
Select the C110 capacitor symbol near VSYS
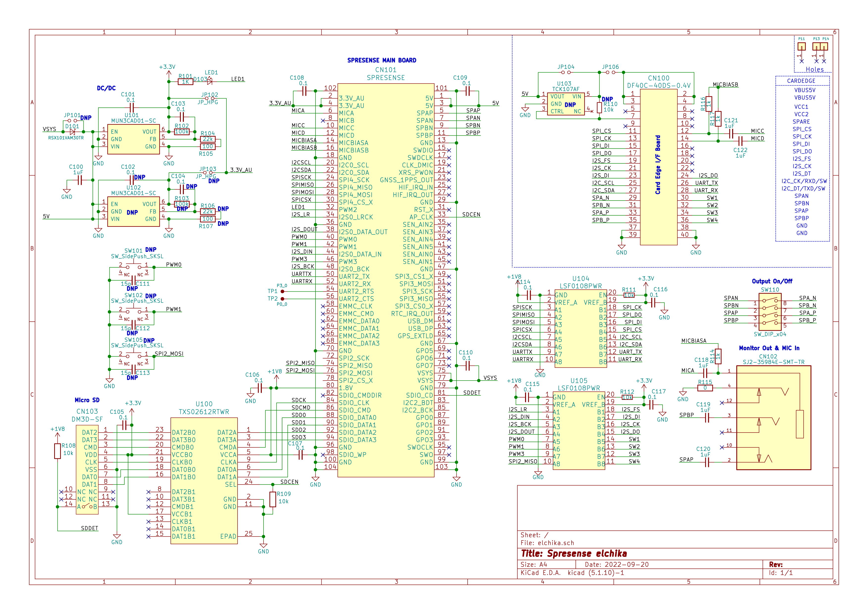(x=467, y=366)
